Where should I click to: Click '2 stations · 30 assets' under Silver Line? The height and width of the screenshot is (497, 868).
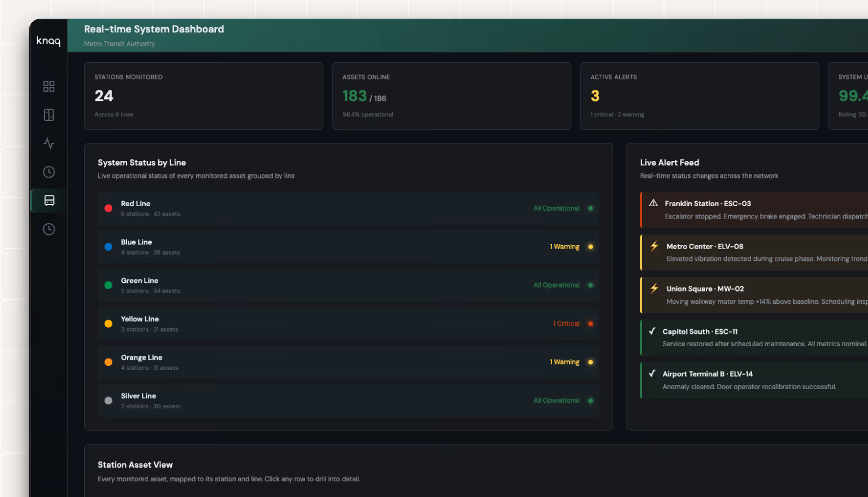pyautogui.click(x=150, y=406)
